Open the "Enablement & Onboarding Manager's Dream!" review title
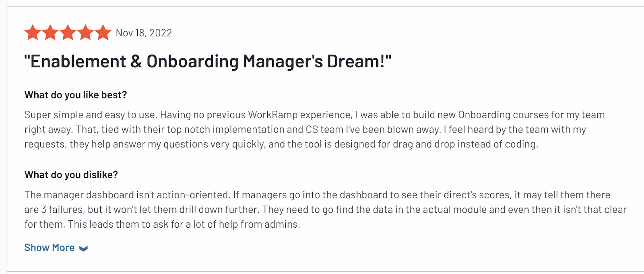 click(x=208, y=62)
